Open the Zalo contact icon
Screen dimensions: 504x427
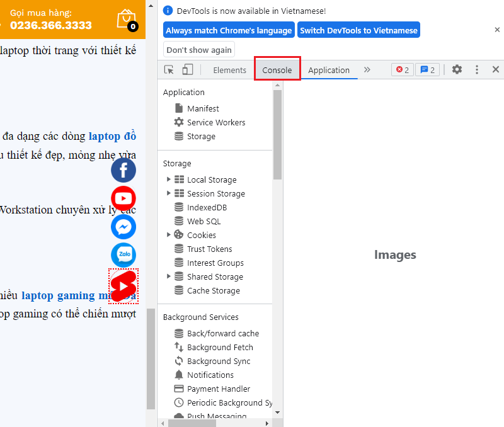123,255
